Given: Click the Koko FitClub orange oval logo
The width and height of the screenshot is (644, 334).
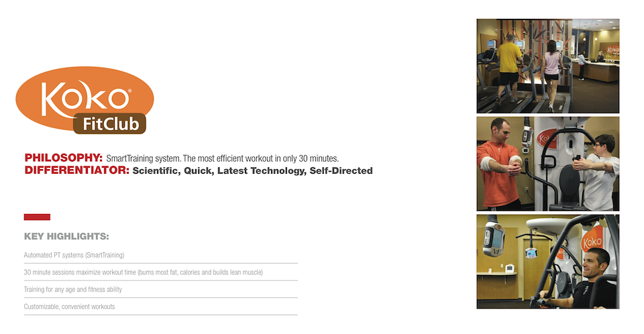Looking at the screenshot, I should click(85, 100).
